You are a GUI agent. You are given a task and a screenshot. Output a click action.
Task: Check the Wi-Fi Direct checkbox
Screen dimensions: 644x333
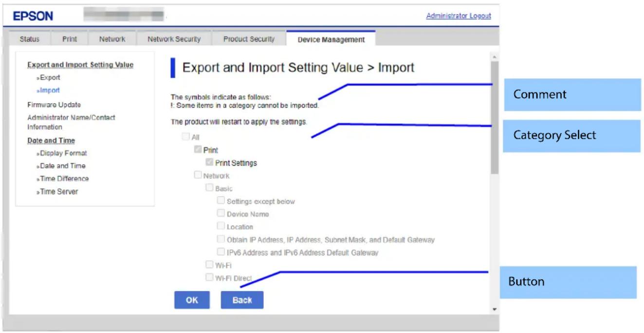[x=209, y=277]
